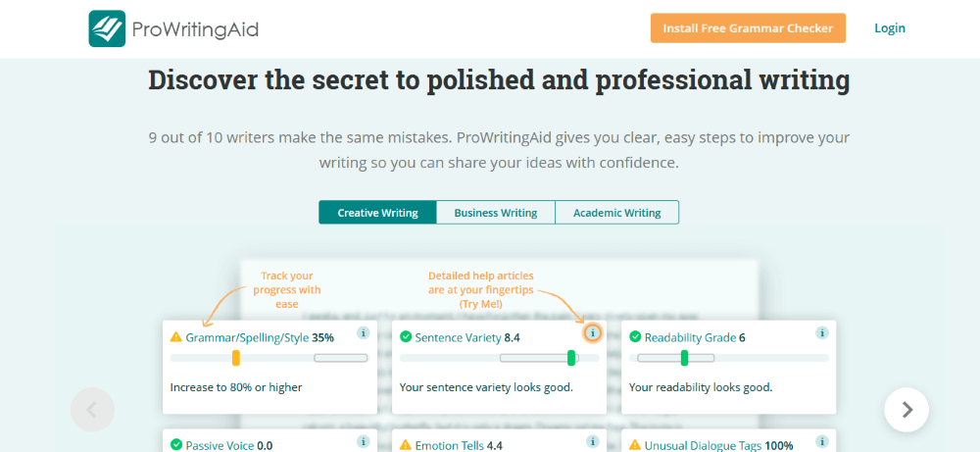Viewport: 980px width, 452px height.
Task: Click warning icon beside Grammar/Spelling/Style
Action: (176, 337)
